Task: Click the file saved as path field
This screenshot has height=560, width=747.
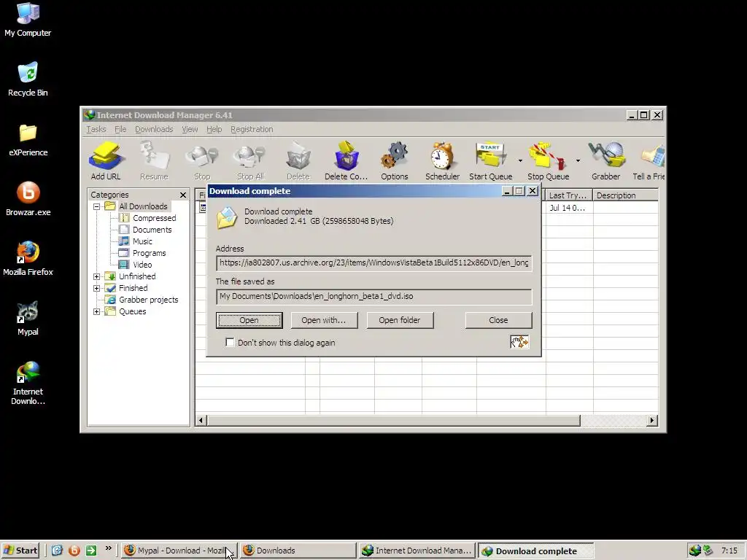Action: (x=374, y=296)
